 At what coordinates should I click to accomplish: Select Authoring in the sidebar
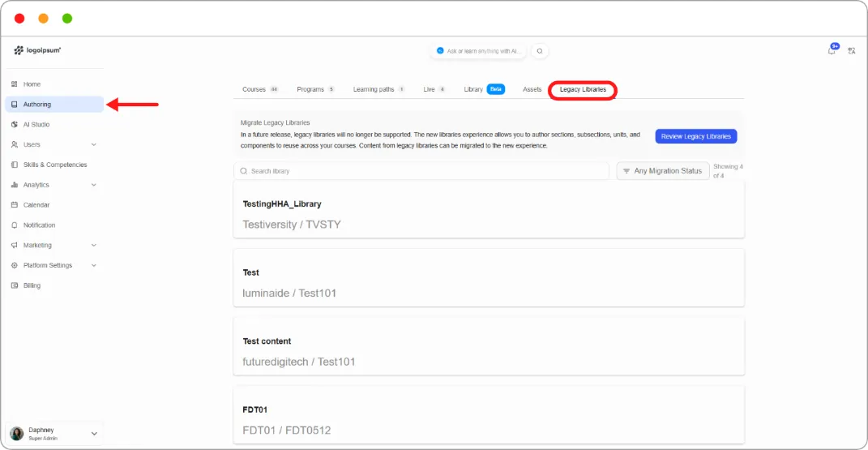coord(54,104)
